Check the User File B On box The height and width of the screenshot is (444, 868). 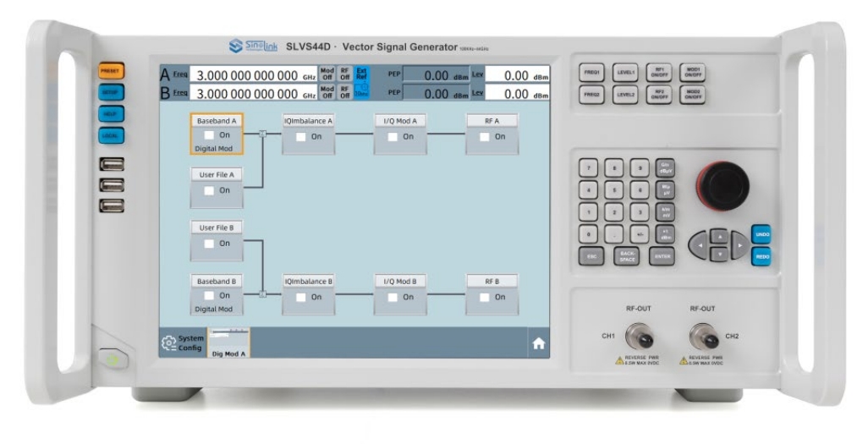209,244
